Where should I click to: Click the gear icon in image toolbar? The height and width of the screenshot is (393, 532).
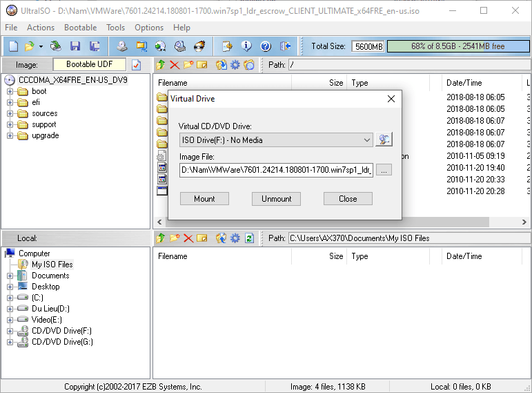click(235, 64)
